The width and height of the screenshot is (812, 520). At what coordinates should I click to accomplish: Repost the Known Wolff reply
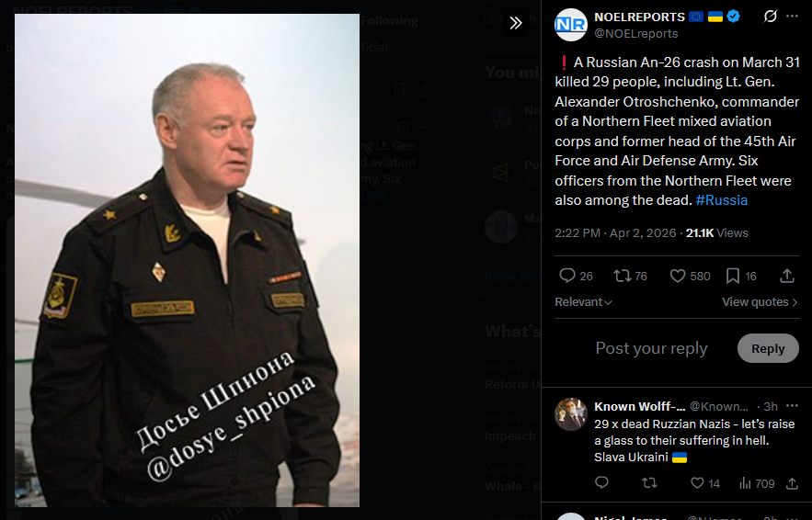(x=649, y=483)
